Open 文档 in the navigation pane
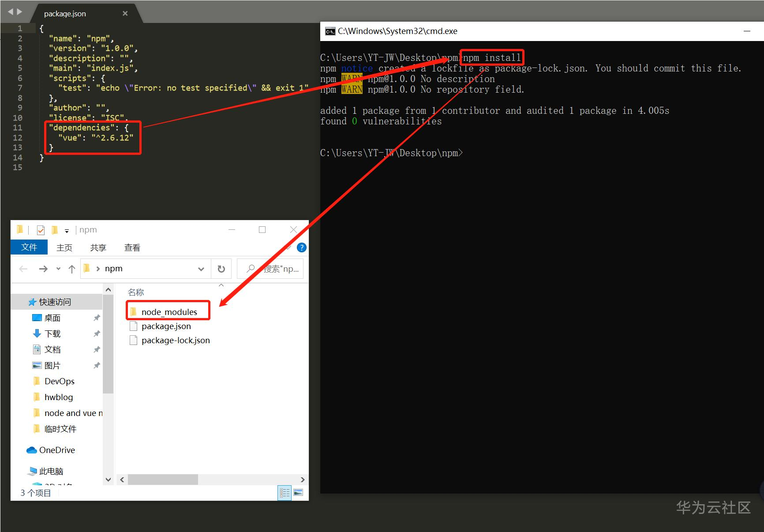Viewport: 764px width, 532px height. [x=52, y=349]
